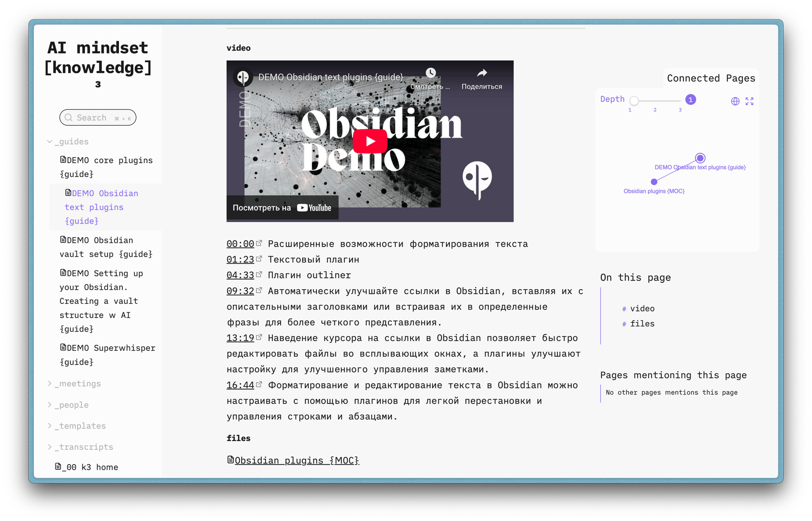Open 'DEMO core plugins {guide}' page
The width and height of the screenshot is (812, 521).
click(x=106, y=167)
